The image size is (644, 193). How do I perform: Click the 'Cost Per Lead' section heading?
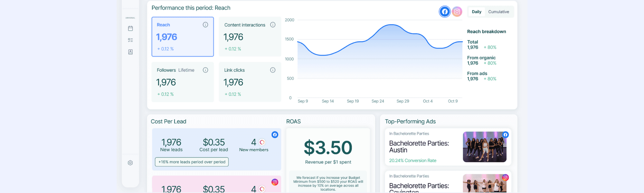[168, 122]
